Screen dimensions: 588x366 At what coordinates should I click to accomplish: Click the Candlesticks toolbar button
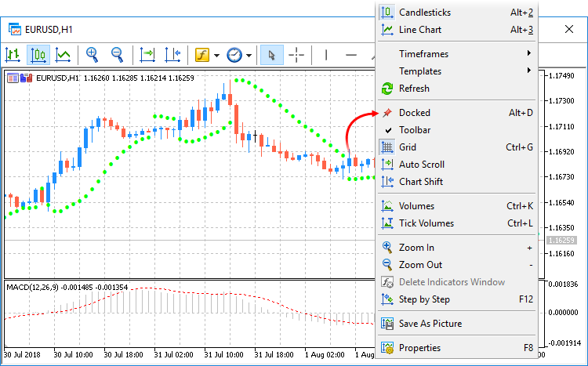(x=38, y=55)
